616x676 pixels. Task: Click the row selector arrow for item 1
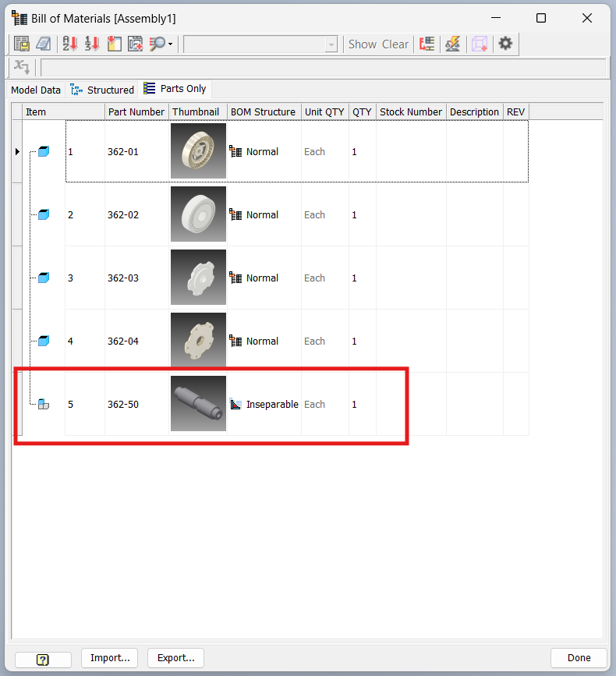[x=17, y=151]
